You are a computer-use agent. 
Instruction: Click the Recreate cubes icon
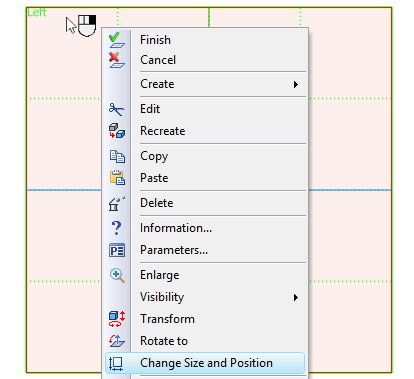click(117, 131)
